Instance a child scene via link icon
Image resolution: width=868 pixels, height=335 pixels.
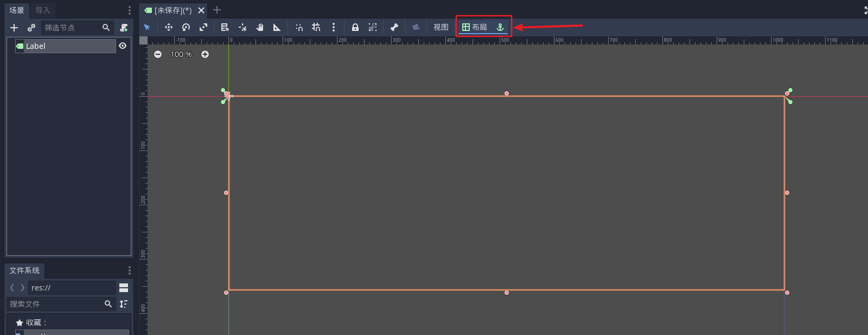pyautogui.click(x=31, y=28)
